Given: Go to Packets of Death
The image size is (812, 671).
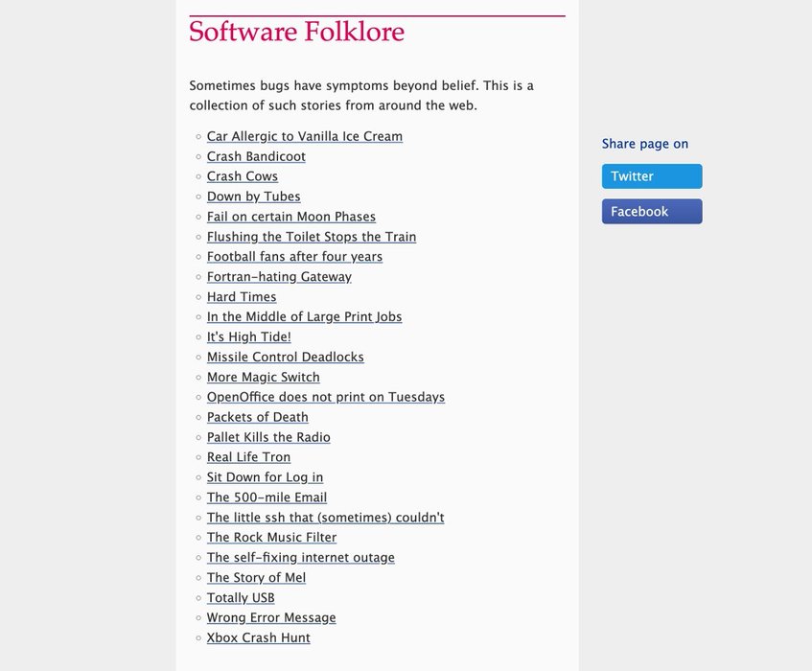Looking at the screenshot, I should (258, 417).
